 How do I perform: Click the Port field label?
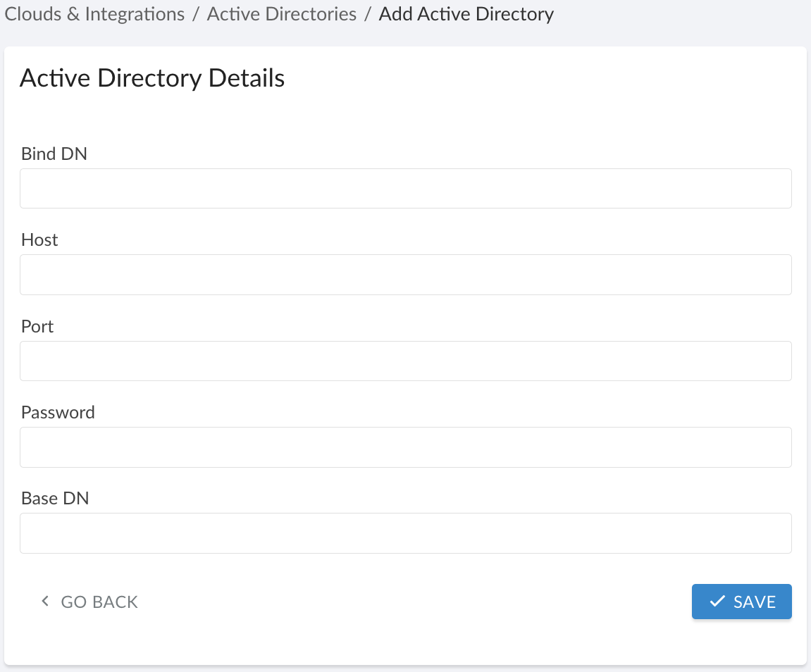click(37, 326)
